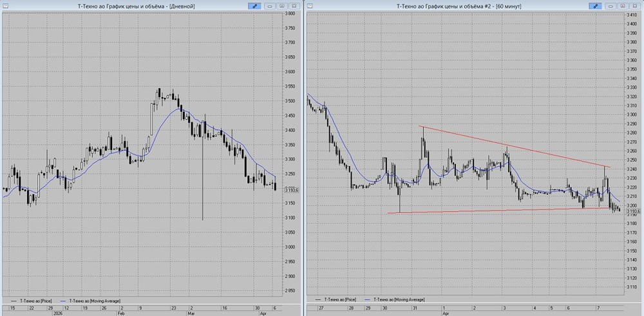Viewport: 644px width, 316px height.
Task: Select the title bar text ending in [Дневной]
Action: [136, 6]
